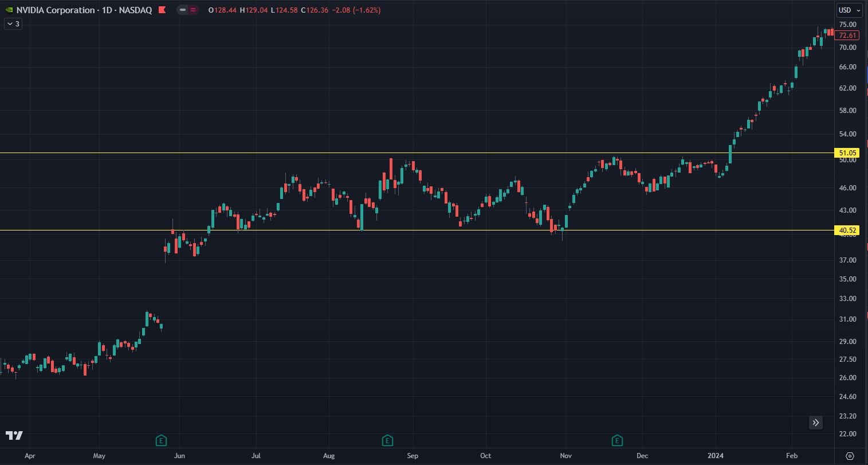868x465 pixels.
Task: Click the 75.00 price axis label
Action: (x=847, y=25)
